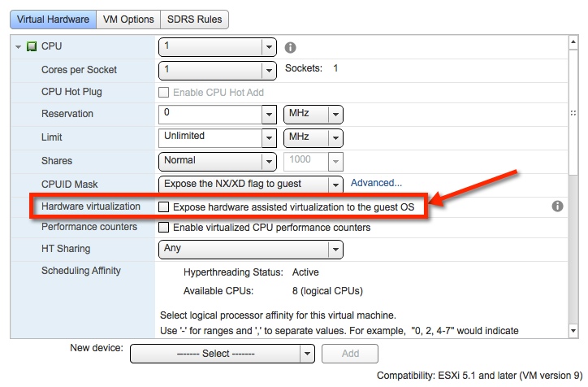Enable virtualized CPU performance counters checkbox
The height and width of the screenshot is (387, 588).
[x=163, y=228]
